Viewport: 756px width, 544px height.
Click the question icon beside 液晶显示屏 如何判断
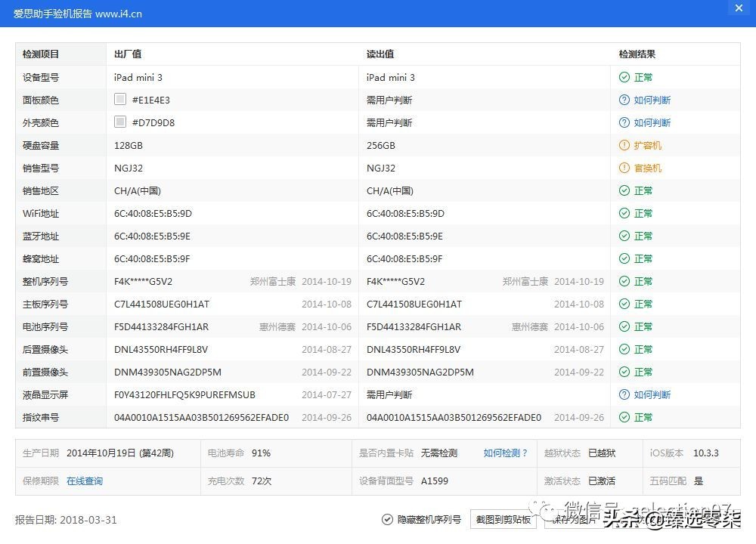coord(624,394)
